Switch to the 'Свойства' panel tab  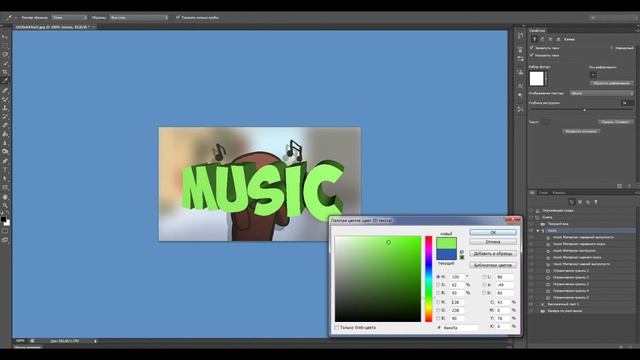[x=537, y=31]
